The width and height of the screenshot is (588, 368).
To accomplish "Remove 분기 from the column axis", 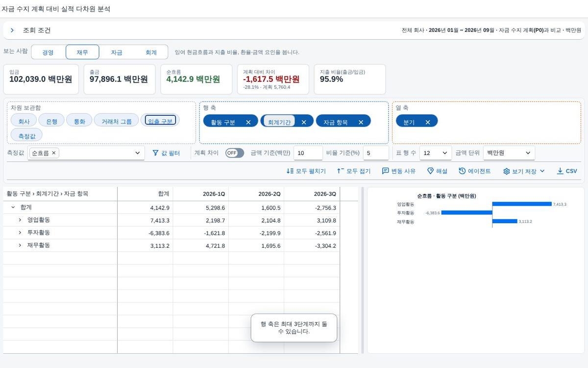I will (x=428, y=122).
